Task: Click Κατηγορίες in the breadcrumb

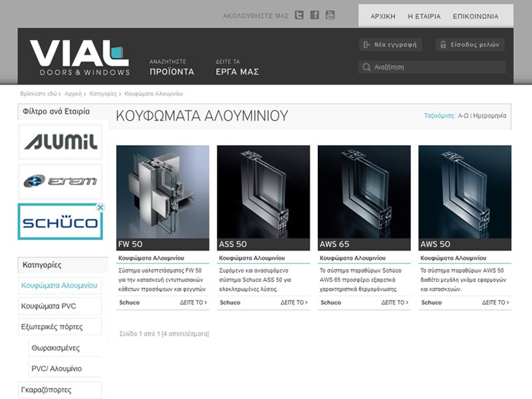Action: [103, 94]
